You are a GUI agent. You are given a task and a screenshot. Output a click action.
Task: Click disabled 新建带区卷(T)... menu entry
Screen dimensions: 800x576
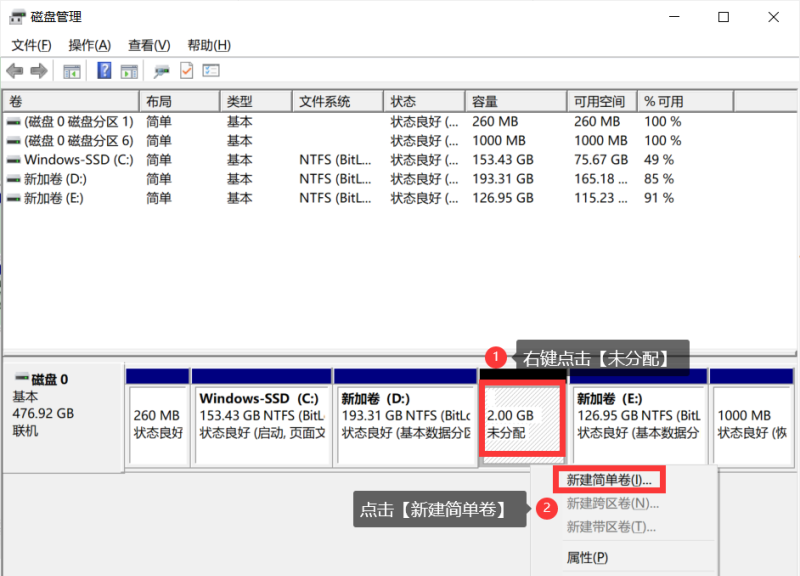(611, 527)
